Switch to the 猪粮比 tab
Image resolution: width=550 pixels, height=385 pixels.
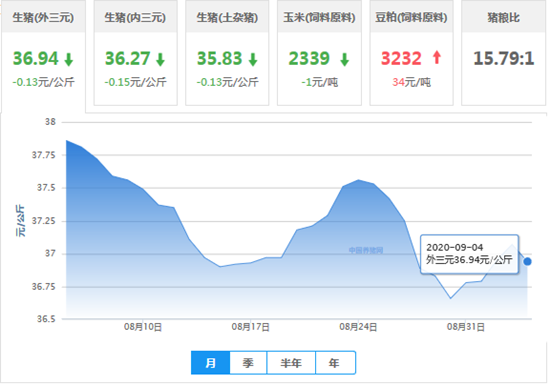503,53
